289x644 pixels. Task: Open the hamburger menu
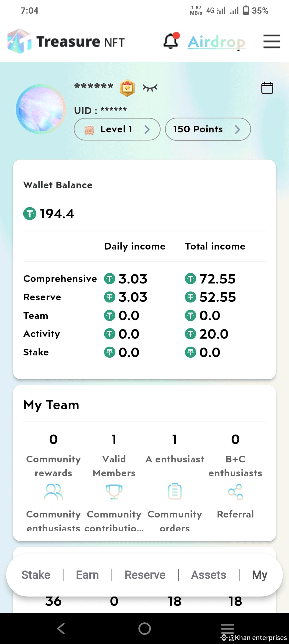pyautogui.click(x=272, y=41)
